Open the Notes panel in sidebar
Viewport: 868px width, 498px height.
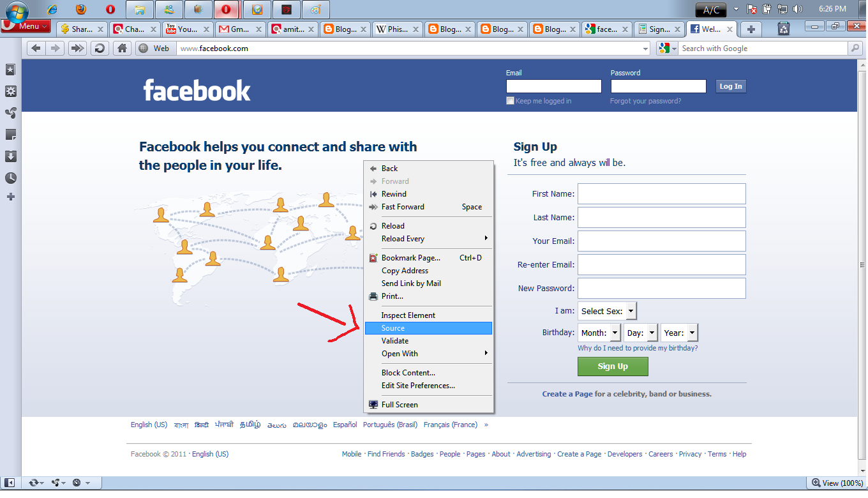[10, 135]
